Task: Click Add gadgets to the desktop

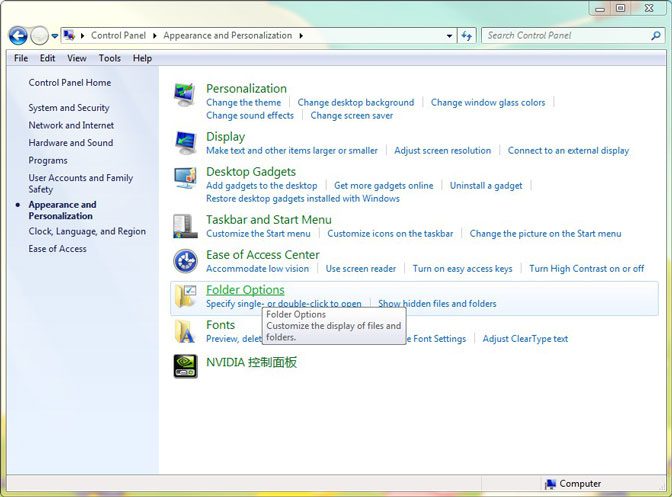Action: coord(261,186)
